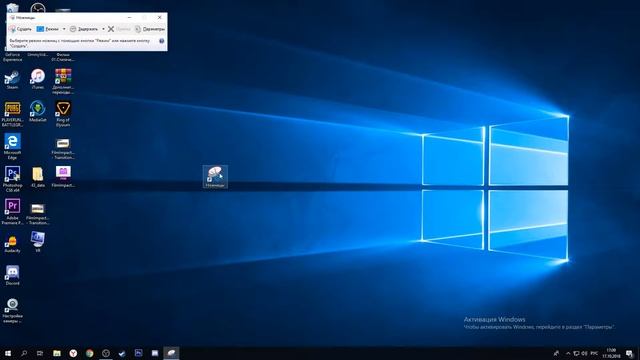Viewport: 640px width, 360px height.
Task: Select the MediaGet desktop shortcut
Action: tap(38, 112)
